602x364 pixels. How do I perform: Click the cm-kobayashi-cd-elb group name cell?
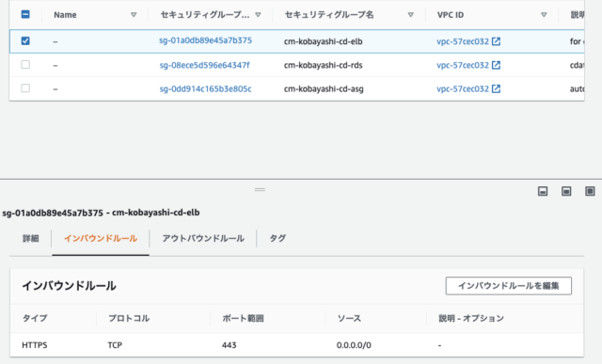pos(324,41)
